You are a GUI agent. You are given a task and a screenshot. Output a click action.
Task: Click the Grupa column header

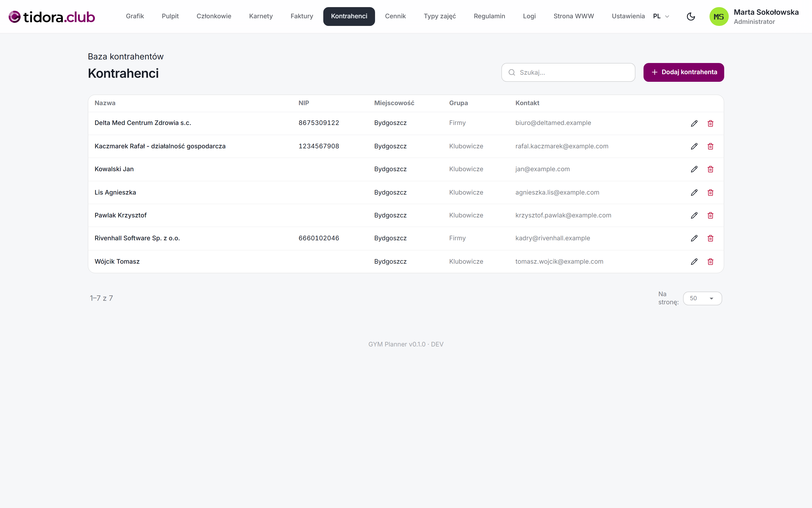pyautogui.click(x=458, y=103)
